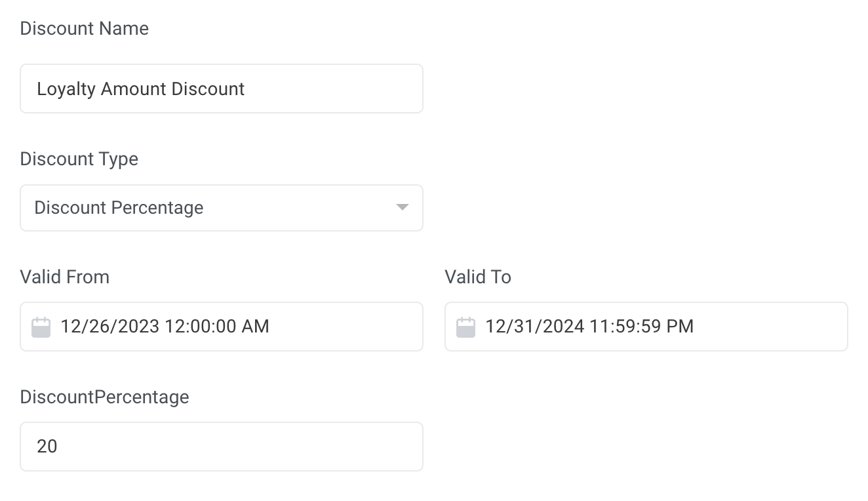
Task: Click the Valid From label
Action: (65, 277)
